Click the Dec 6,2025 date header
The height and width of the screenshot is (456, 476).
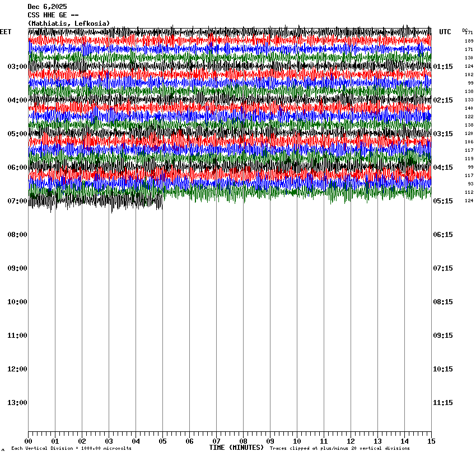(47, 7)
